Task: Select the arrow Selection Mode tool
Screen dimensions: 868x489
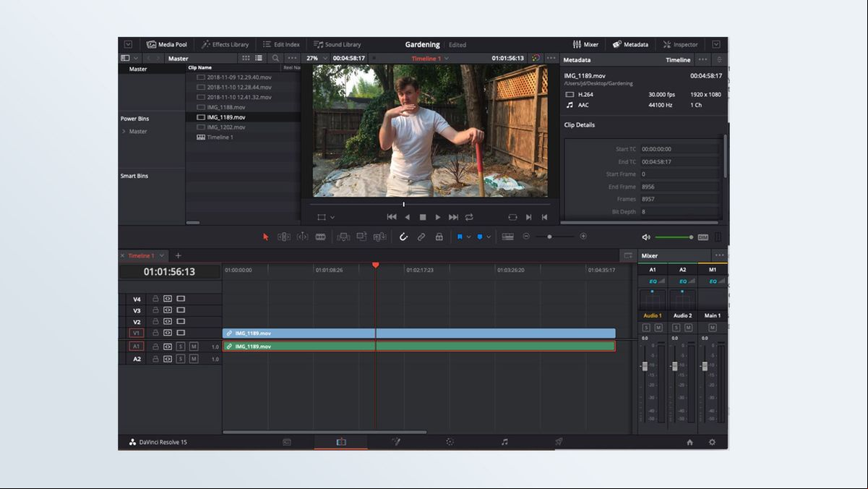Action: coord(265,237)
